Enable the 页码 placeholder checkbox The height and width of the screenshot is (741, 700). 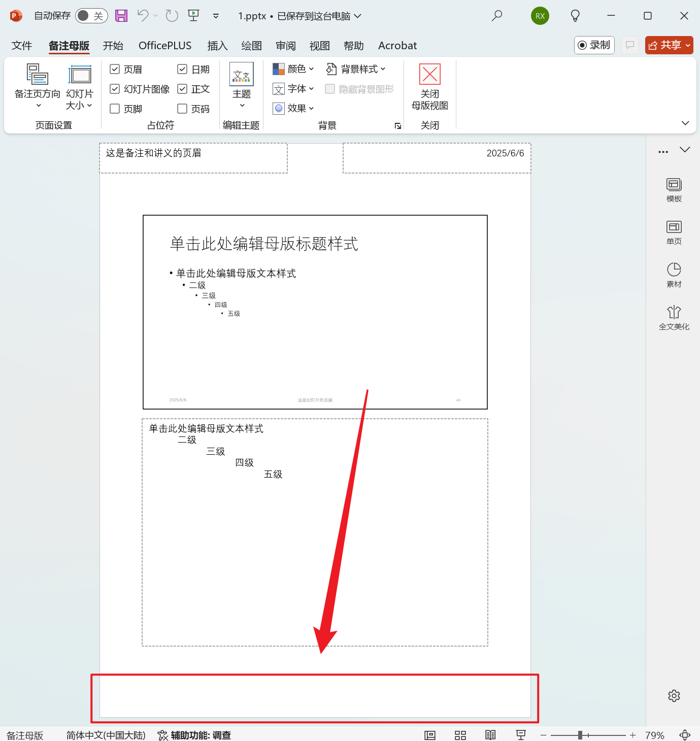[182, 109]
